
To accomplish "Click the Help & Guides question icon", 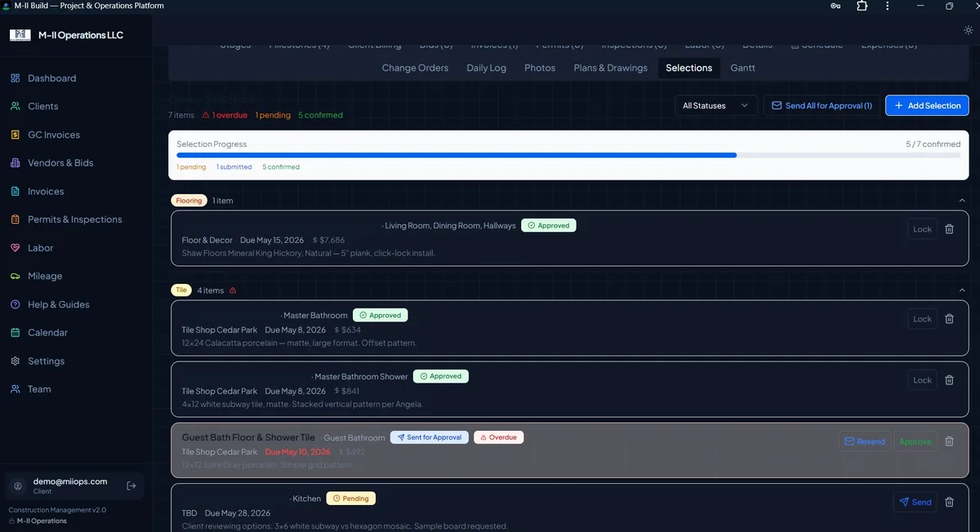I will (x=16, y=304).
